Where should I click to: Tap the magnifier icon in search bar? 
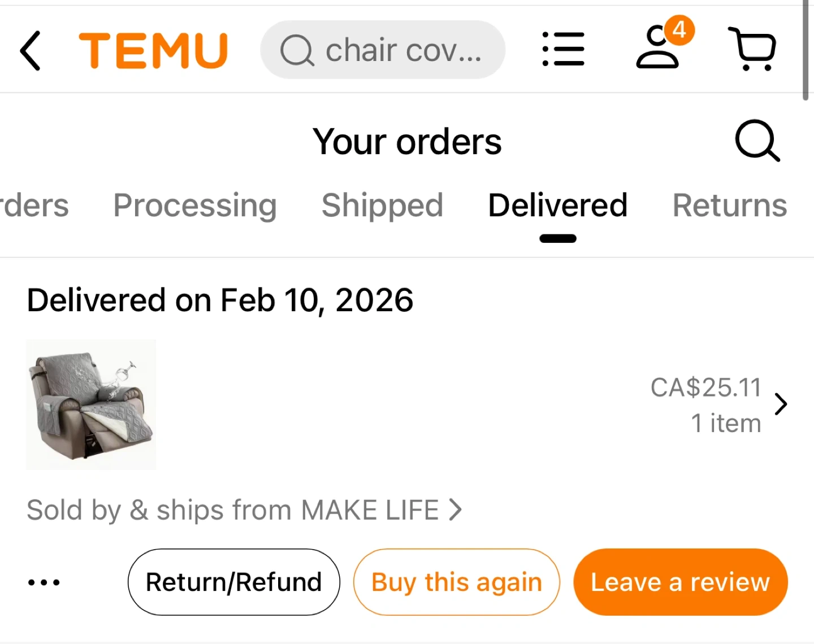point(297,51)
